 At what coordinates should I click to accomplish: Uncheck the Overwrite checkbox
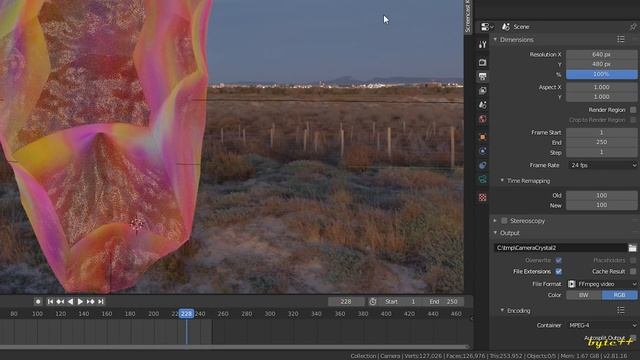[558, 260]
